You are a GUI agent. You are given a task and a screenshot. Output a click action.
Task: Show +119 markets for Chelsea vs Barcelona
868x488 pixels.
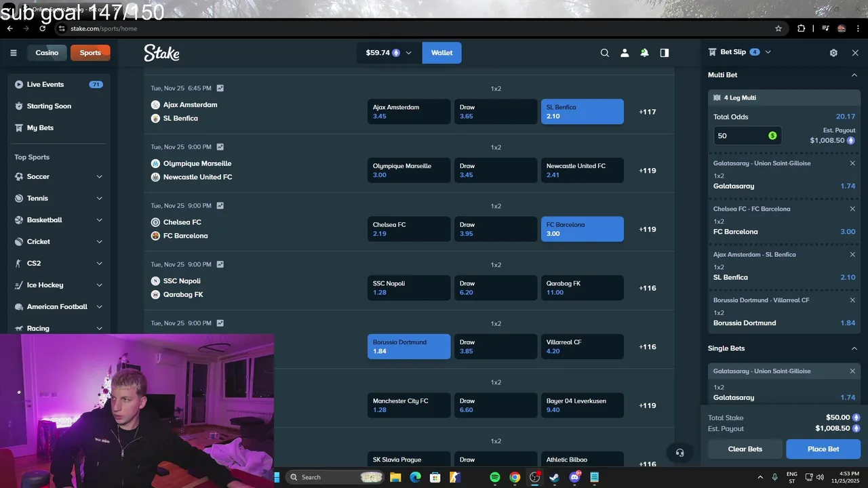pos(648,229)
